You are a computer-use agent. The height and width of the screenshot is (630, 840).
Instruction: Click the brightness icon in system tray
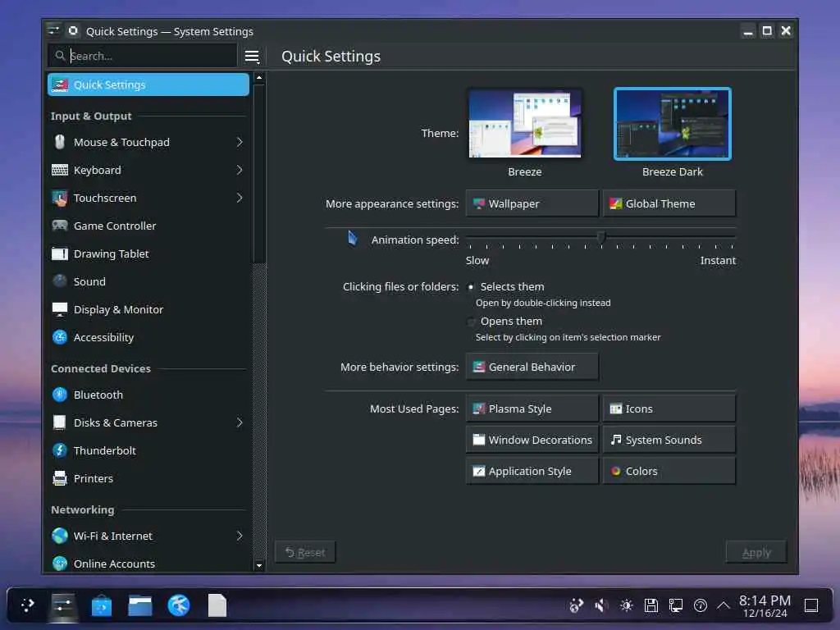click(626, 606)
